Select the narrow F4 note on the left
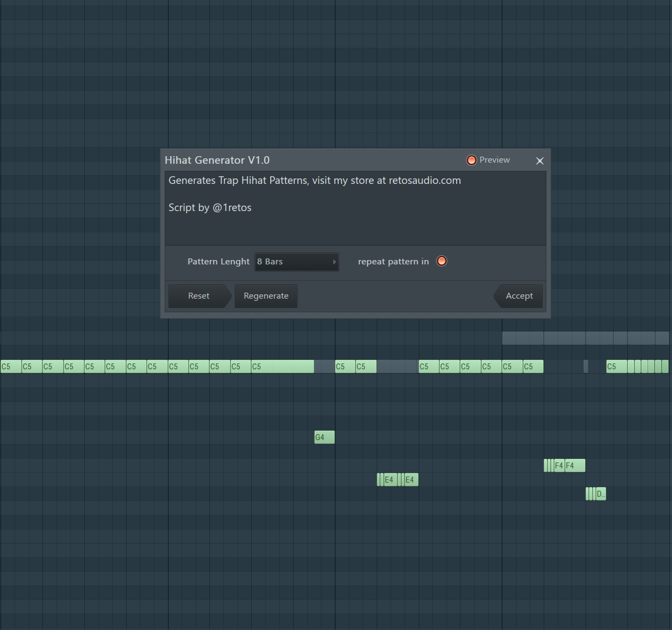 click(x=559, y=466)
